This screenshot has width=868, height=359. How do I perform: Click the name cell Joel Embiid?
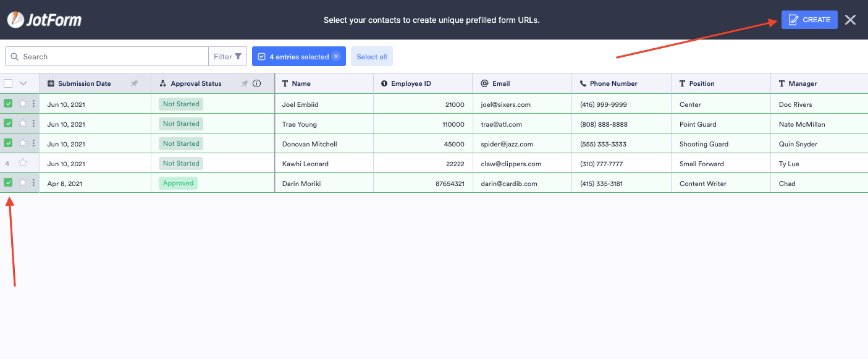tap(324, 104)
